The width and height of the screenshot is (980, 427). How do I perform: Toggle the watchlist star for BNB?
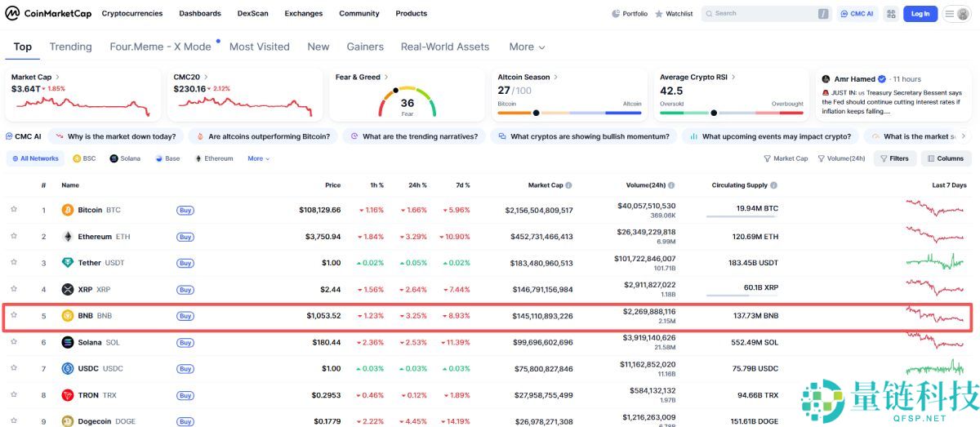[x=14, y=315]
